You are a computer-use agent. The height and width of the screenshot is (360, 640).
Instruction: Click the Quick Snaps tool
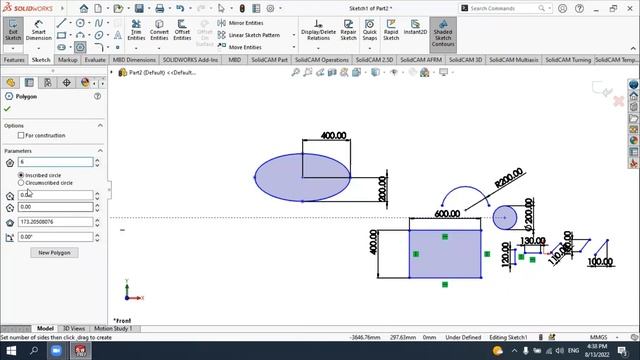click(x=369, y=30)
